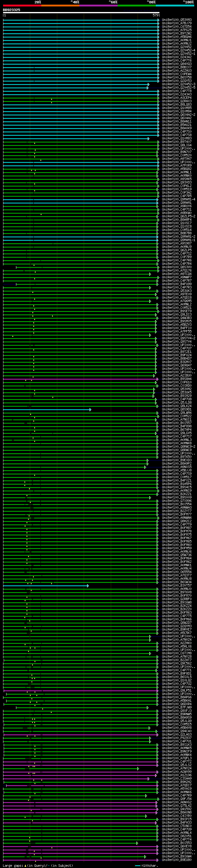Open the UniRef100_B5AU21 entry

177,125
